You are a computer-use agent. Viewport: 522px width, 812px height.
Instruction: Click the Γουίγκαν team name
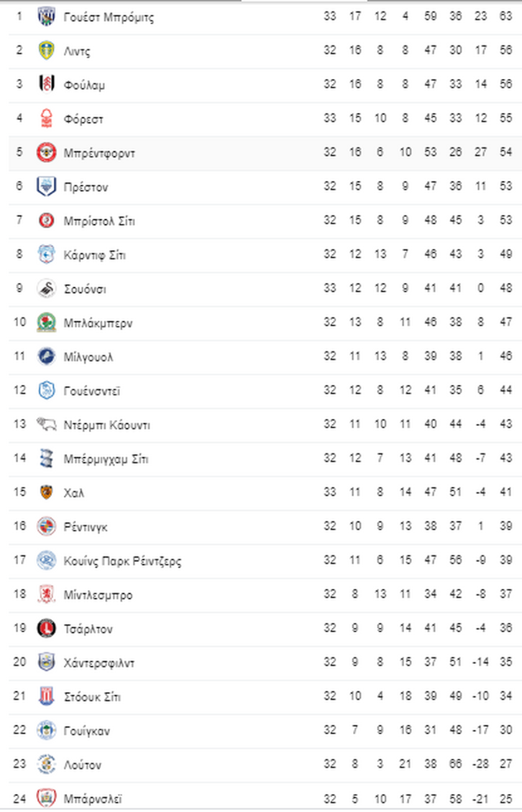[87, 731]
